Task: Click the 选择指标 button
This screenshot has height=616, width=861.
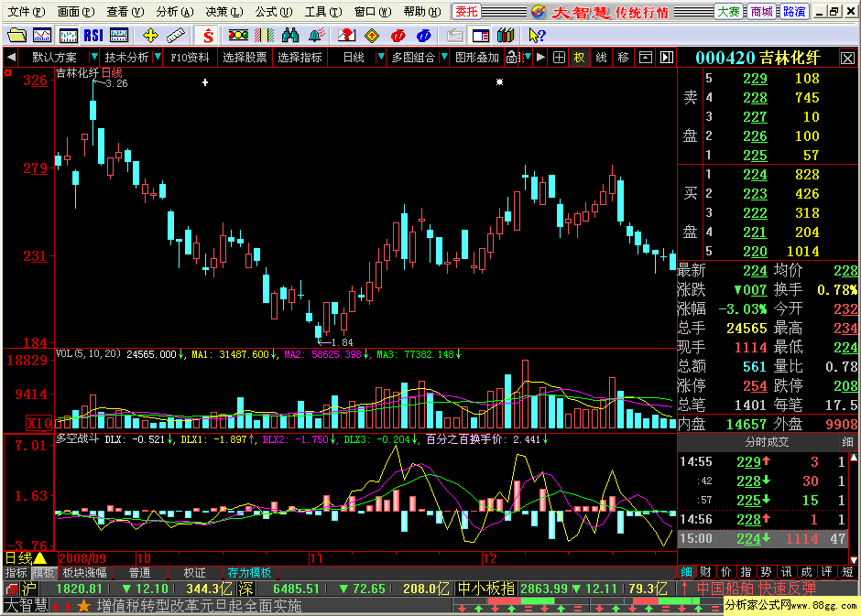Action: (x=300, y=58)
